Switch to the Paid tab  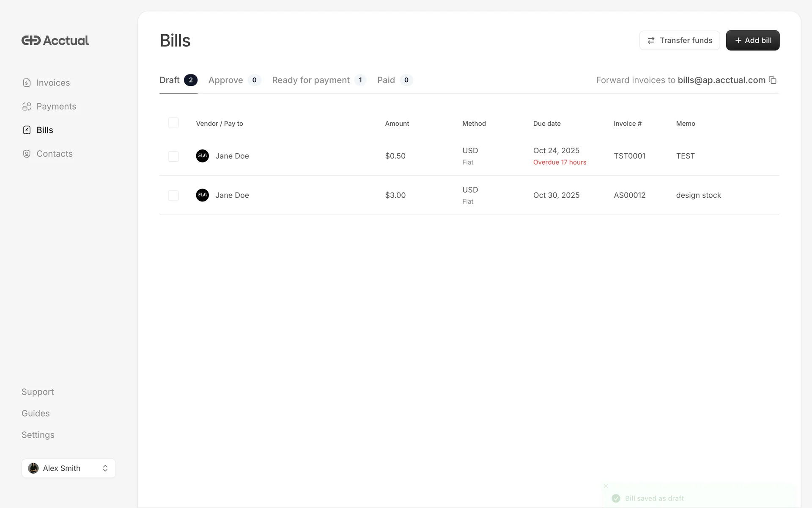click(x=394, y=80)
